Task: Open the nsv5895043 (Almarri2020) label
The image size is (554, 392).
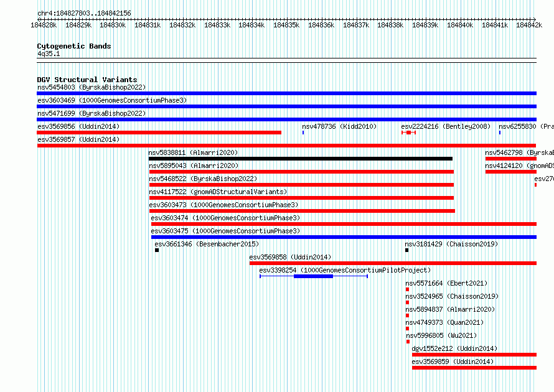Action: [x=194, y=166]
